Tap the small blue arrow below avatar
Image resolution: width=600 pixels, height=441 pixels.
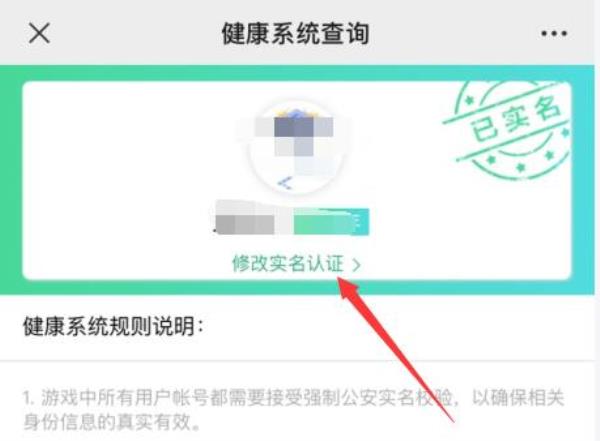pyautogui.click(x=285, y=183)
